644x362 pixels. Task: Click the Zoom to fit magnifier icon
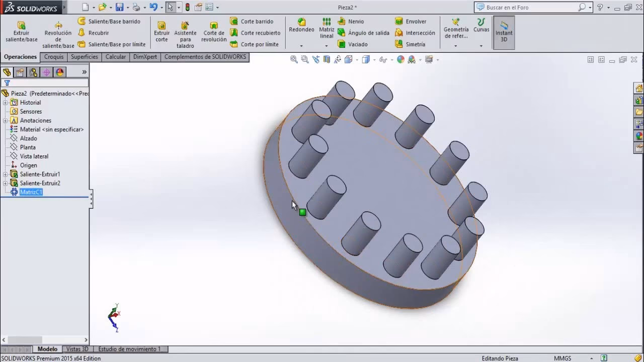(x=294, y=59)
